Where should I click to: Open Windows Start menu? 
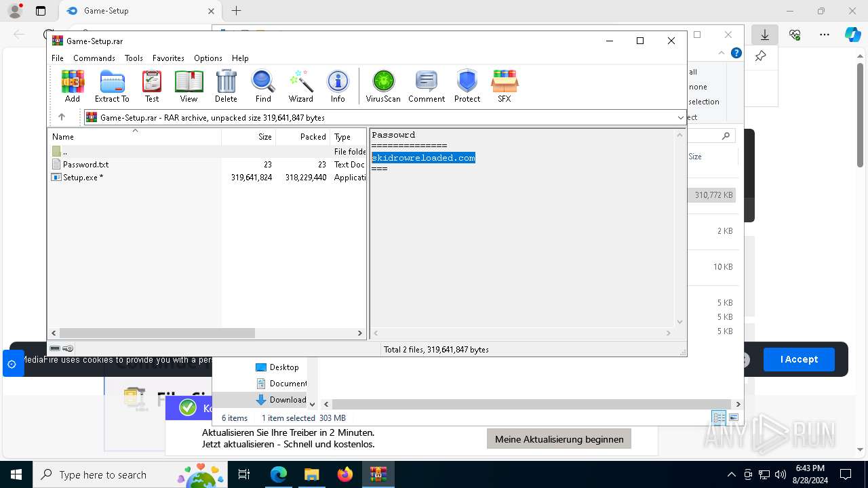click(16, 474)
